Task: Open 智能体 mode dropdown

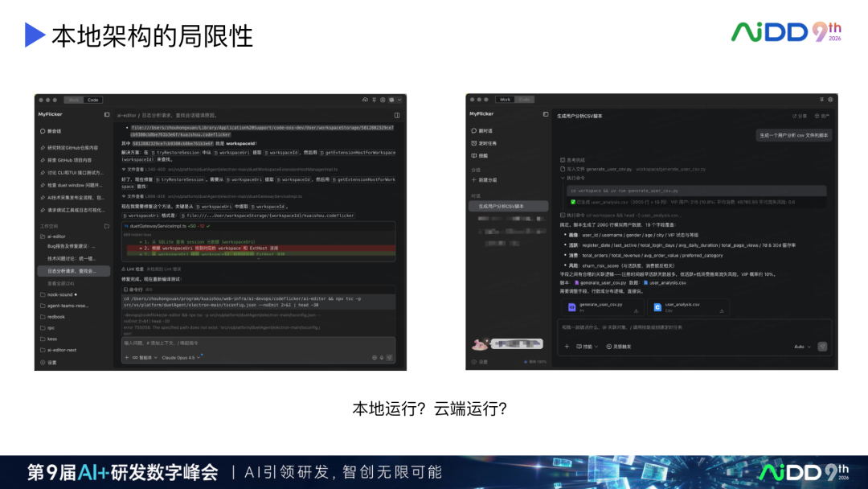Action: [145, 358]
